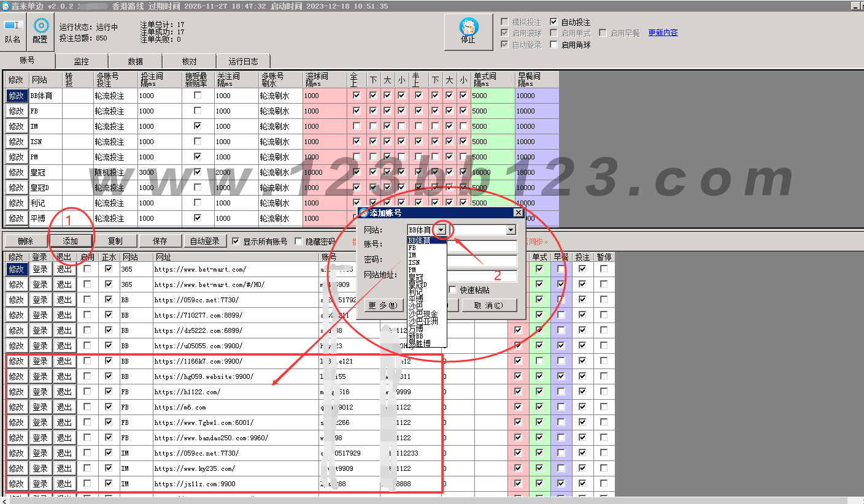864x504 pixels.
Task: Toggle 启用 checkbox for https://hl122.com/ row
Action: (x=88, y=392)
